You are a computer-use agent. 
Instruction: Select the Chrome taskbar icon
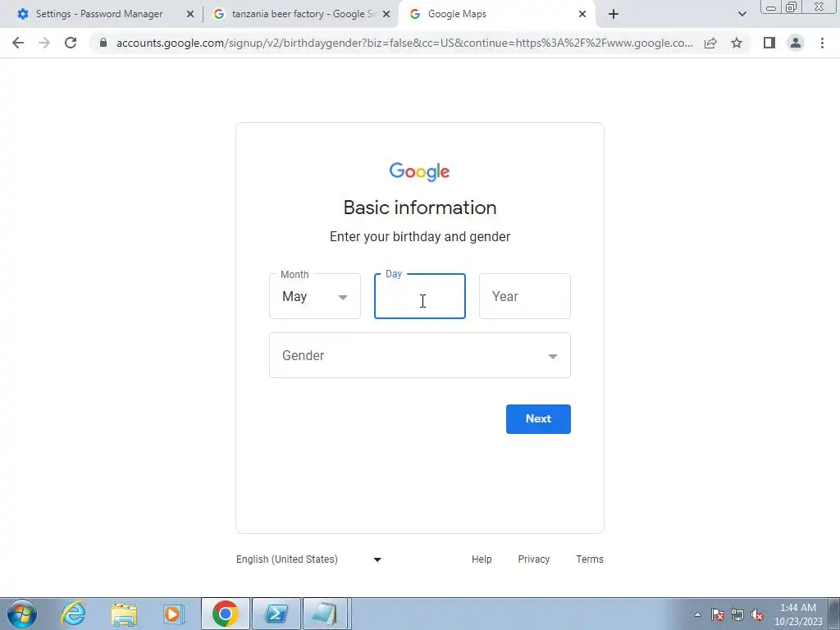pyautogui.click(x=226, y=614)
